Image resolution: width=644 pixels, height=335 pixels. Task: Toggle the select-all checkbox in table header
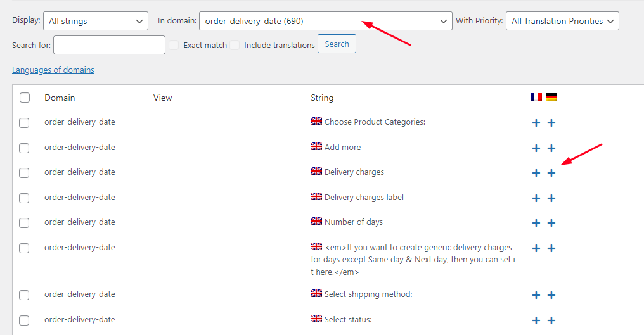pyautogui.click(x=25, y=98)
